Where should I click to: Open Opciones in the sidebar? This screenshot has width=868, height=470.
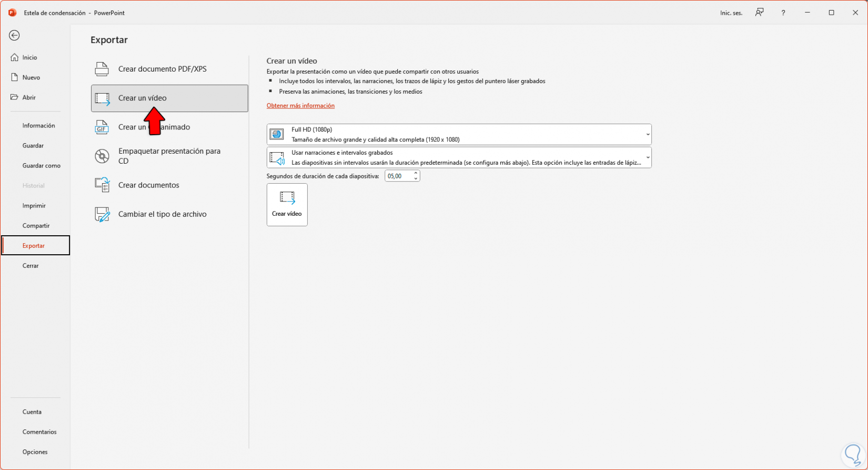(35, 452)
